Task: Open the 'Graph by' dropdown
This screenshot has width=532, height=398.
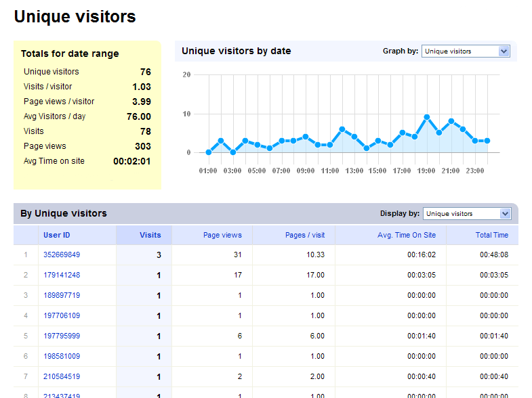Action: click(465, 51)
